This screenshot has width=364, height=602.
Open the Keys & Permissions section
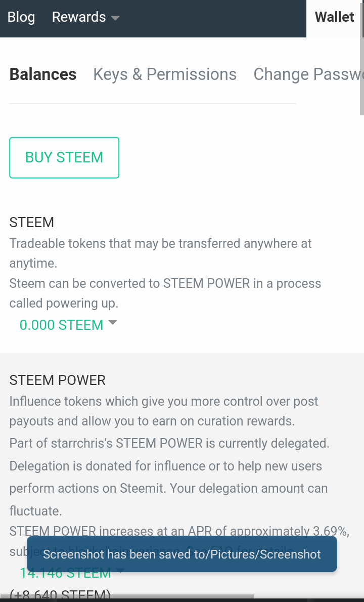165,74
